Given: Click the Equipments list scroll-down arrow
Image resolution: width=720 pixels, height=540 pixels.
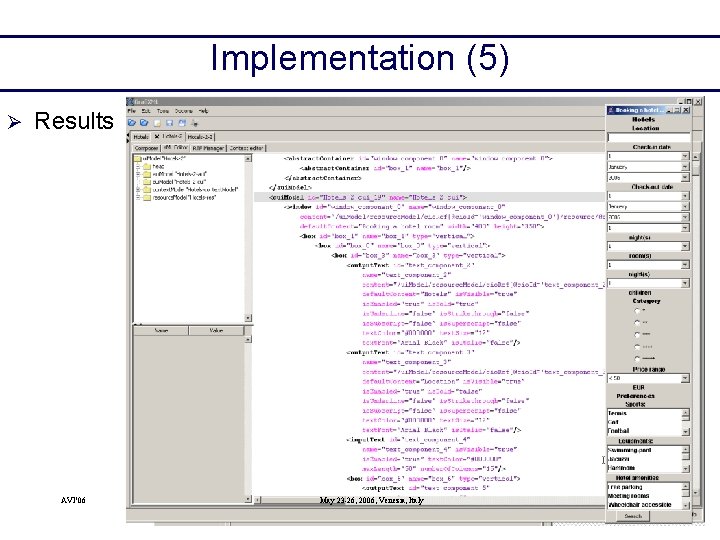Looking at the screenshot, I should click(x=685, y=469).
